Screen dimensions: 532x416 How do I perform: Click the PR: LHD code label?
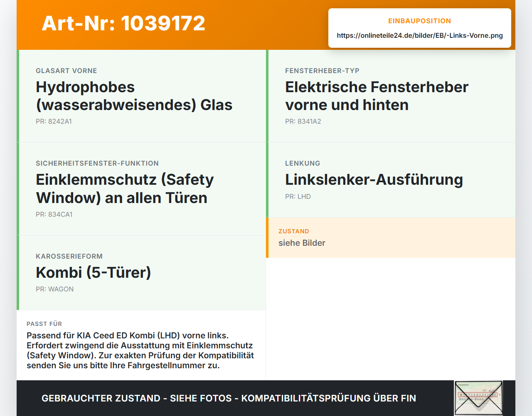(x=298, y=197)
